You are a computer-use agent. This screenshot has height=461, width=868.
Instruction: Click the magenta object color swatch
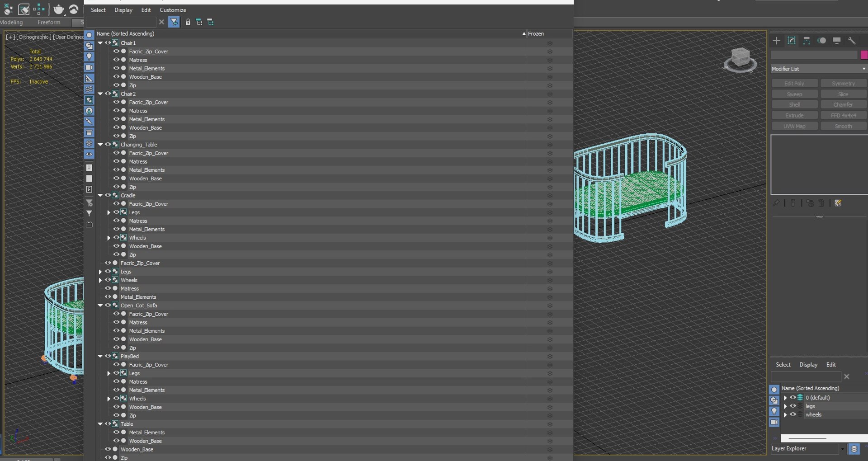[x=864, y=55]
